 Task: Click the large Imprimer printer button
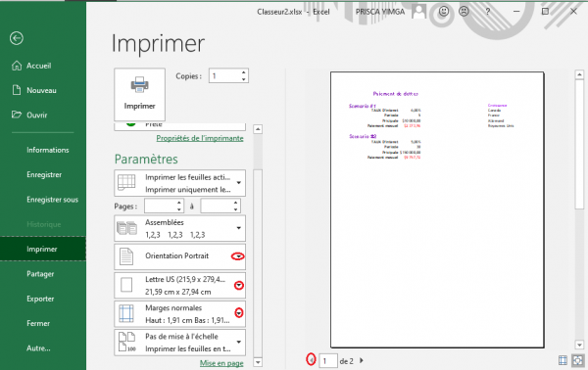(x=139, y=94)
